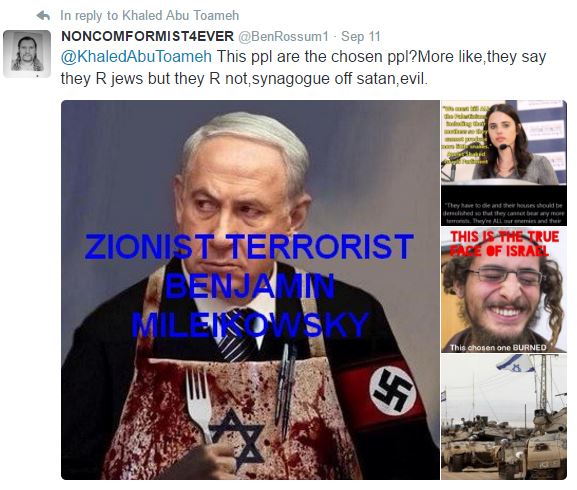Open the bottom-right thumbnail showing tanks
Viewport: 577px width, 490px height.
[504, 417]
